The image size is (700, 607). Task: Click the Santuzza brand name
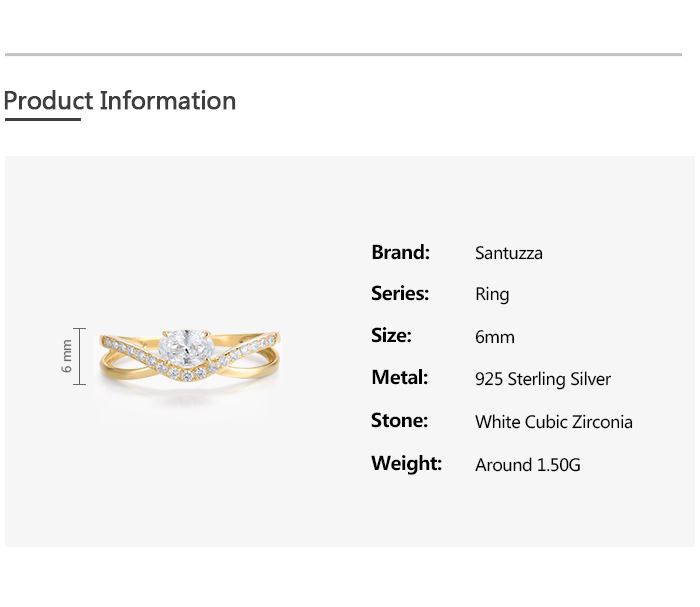pyautogui.click(x=509, y=253)
